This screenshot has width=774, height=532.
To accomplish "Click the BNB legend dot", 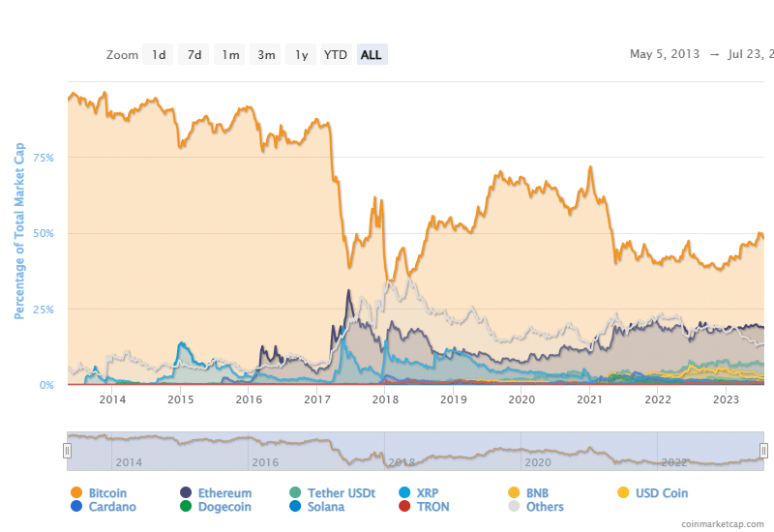I will [x=514, y=492].
